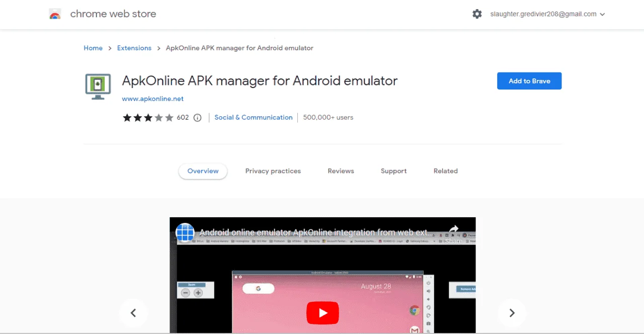
Task: Open settings gear in the header
Action: (x=477, y=14)
